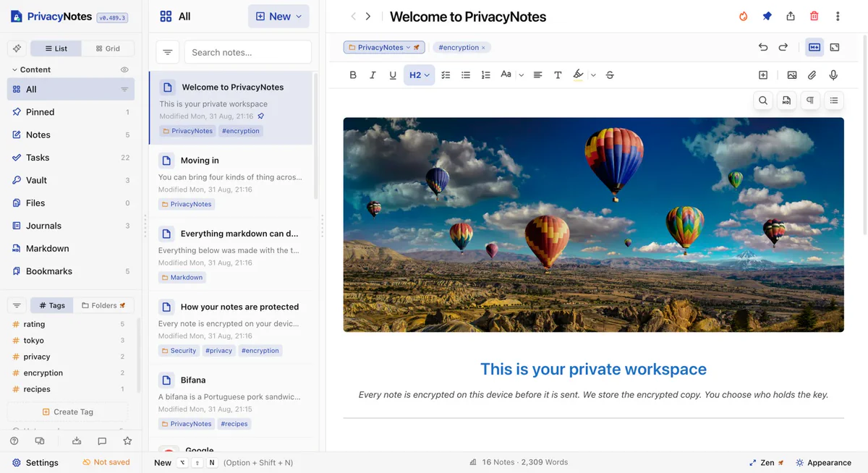Select Tasks in the sidebar
868x473 pixels.
tap(71, 158)
